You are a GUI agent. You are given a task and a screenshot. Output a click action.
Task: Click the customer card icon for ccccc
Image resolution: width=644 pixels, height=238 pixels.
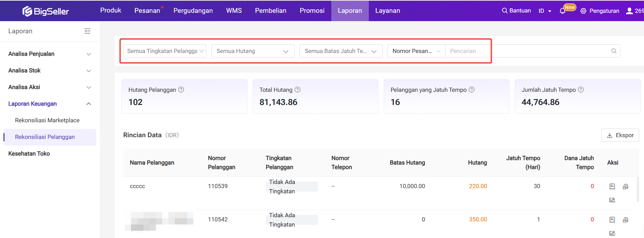pyautogui.click(x=612, y=200)
